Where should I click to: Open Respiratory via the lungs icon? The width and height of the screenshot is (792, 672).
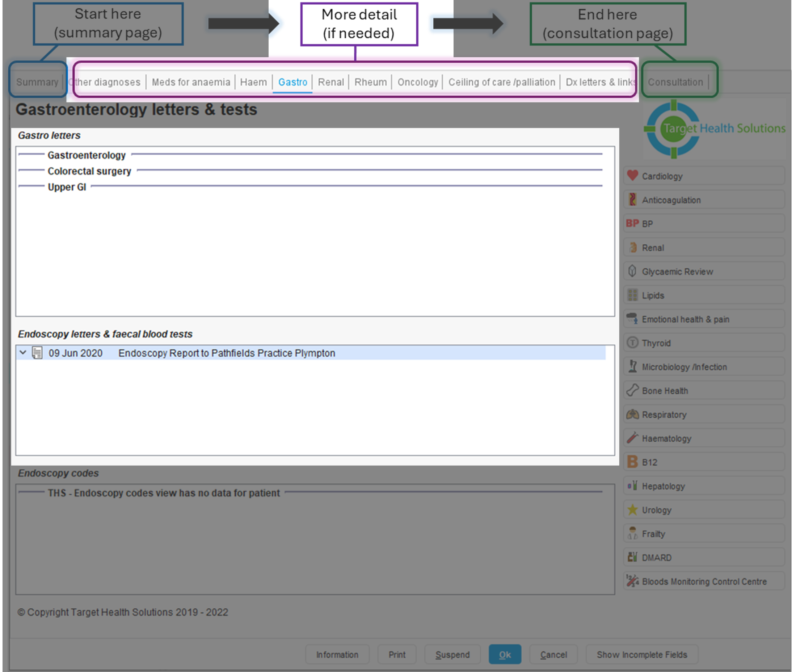pyautogui.click(x=632, y=414)
